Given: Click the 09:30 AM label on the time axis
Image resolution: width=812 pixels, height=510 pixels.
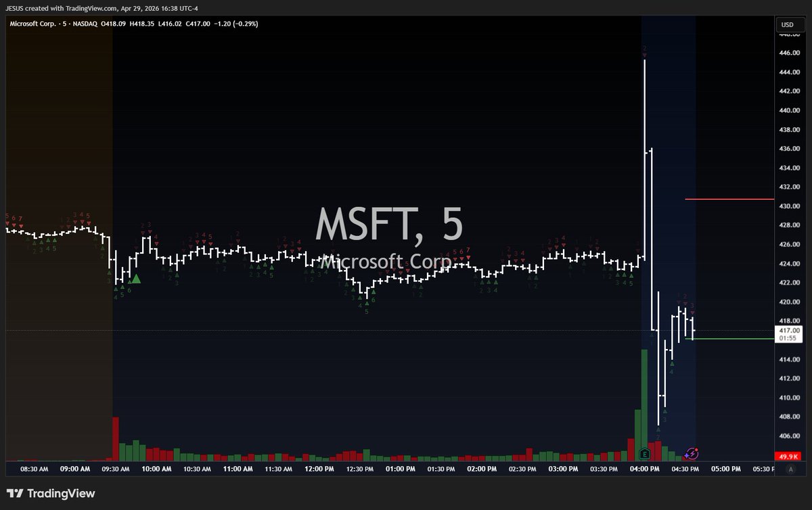Looking at the screenshot, I should point(116,468).
